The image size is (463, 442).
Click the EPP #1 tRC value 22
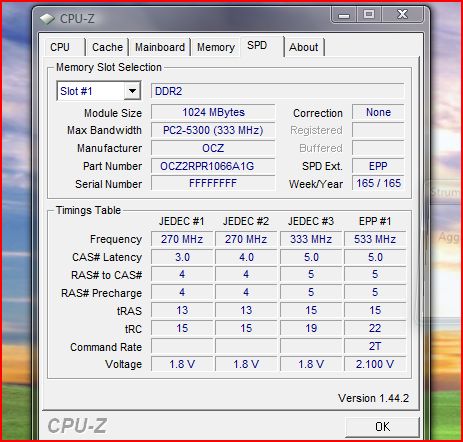point(375,328)
